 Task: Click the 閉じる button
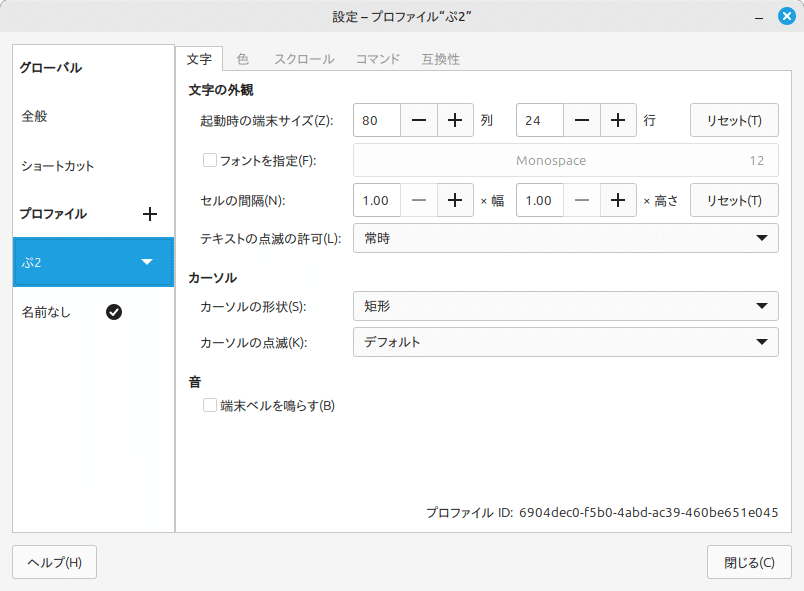click(749, 562)
